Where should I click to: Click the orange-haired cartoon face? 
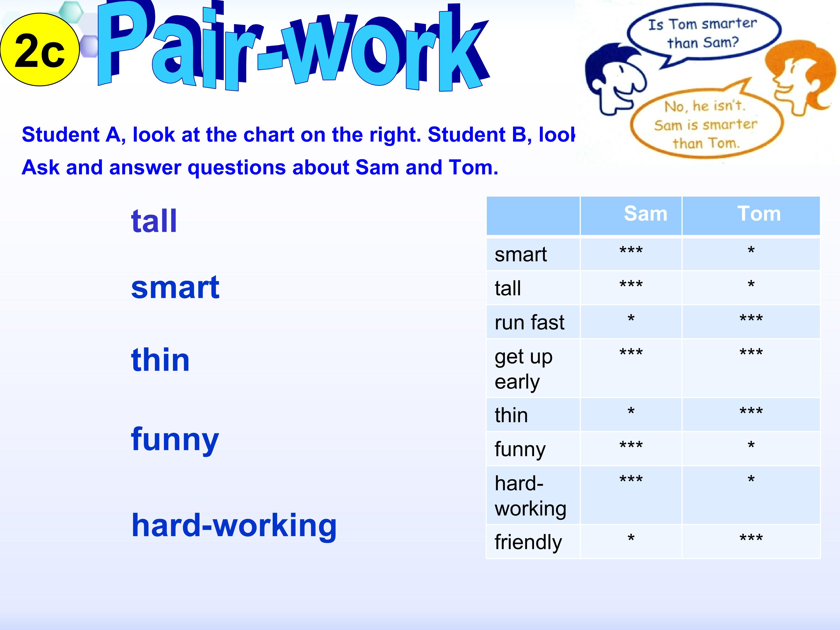(x=799, y=79)
